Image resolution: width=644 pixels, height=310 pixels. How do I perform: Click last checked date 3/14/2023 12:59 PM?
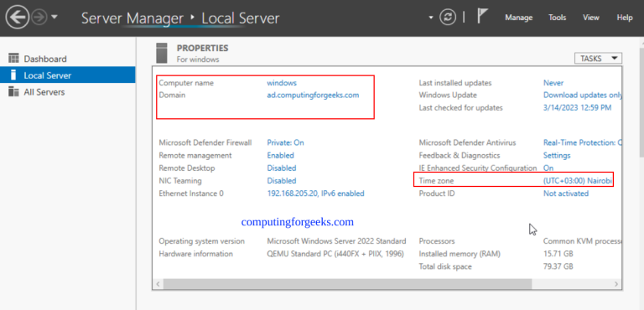point(578,107)
